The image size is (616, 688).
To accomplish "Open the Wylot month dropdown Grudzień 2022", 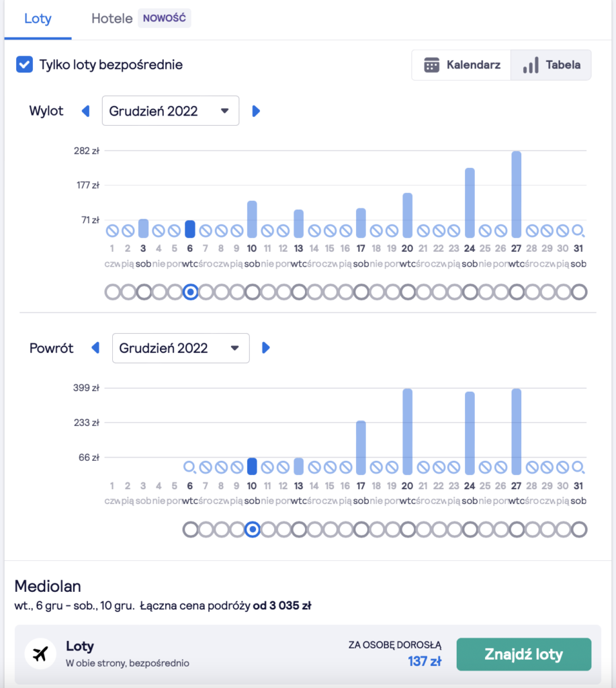I will 170,111.
